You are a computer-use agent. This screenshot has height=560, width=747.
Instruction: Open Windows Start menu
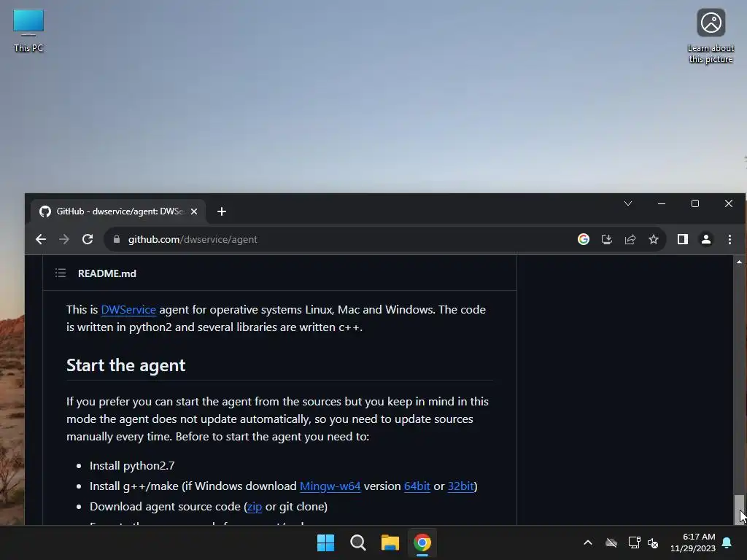click(326, 542)
